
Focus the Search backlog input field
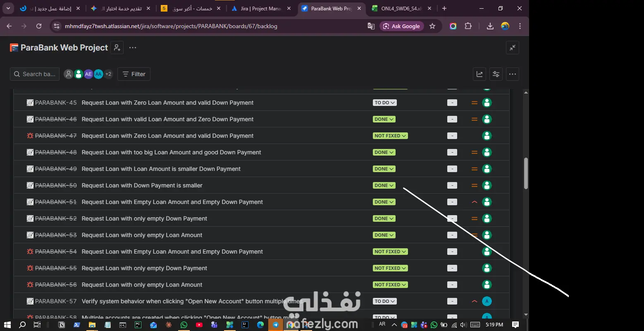35,74
